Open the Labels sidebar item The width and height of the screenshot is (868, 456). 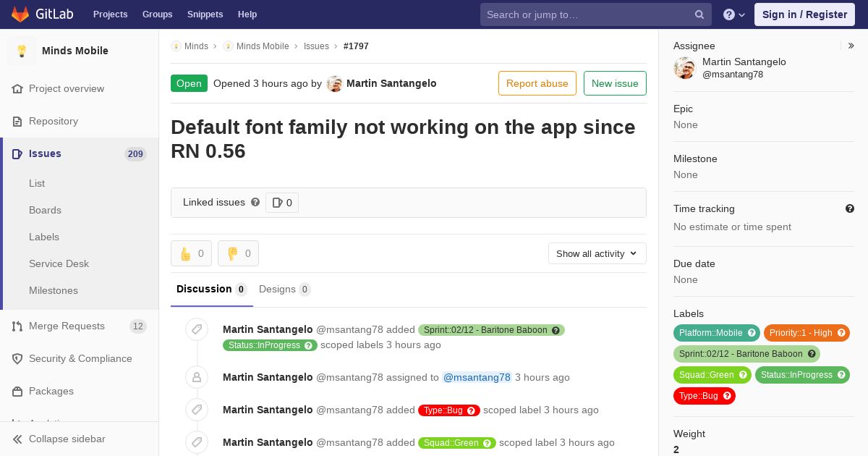click(44, 237)
